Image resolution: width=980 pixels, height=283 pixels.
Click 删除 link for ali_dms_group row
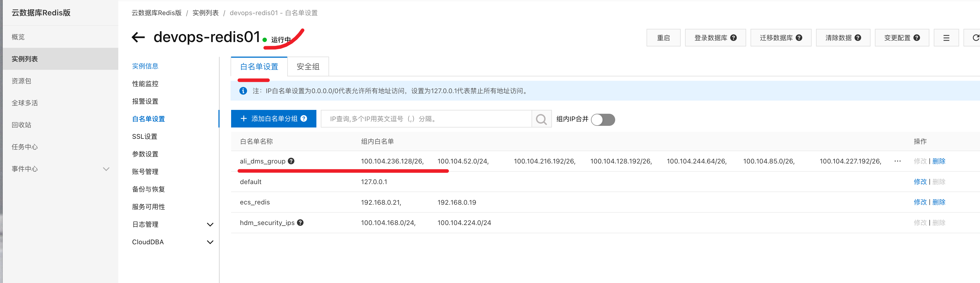[938, 161]
